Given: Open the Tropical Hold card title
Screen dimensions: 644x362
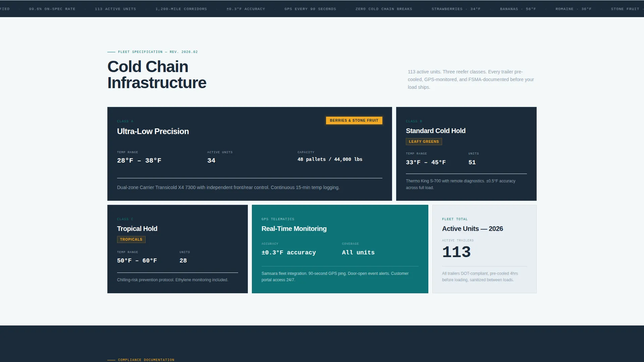Looking at the screenshot, I should coord(137,229).
